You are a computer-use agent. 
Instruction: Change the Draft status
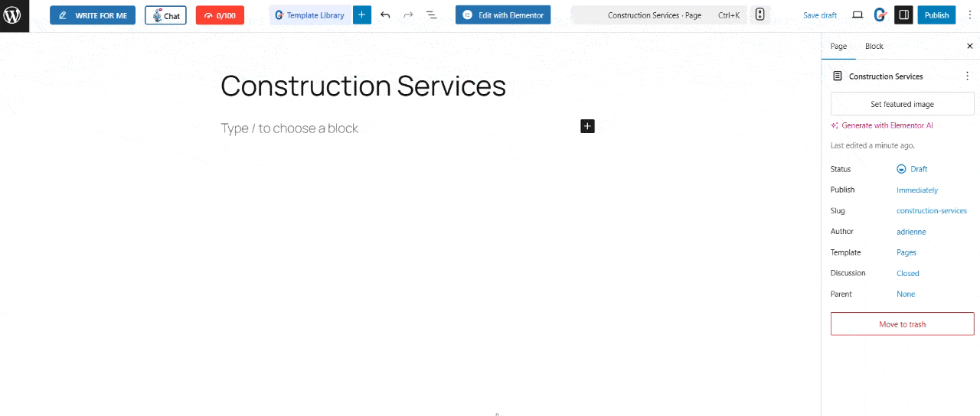pyautogui.click(x=912, y=169)
